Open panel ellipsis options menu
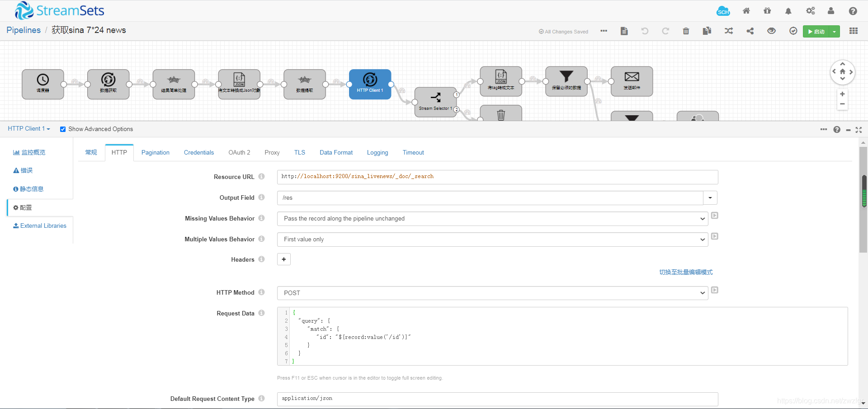 click(824, 129)
